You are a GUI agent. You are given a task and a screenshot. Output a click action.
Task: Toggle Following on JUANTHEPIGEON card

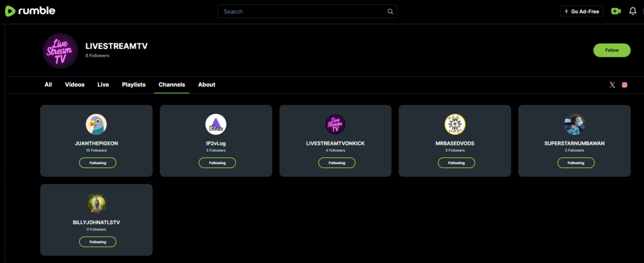pyautogui.click(x=97, y=163)
